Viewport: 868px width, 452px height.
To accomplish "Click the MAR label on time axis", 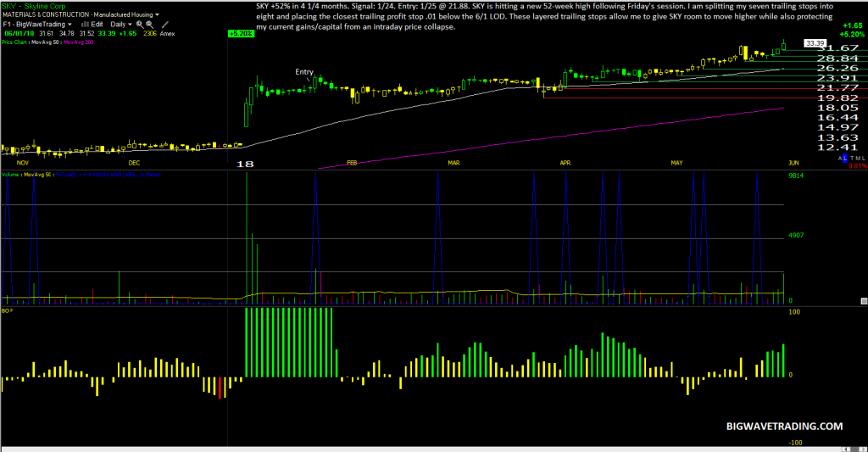I will click(454, 163).
